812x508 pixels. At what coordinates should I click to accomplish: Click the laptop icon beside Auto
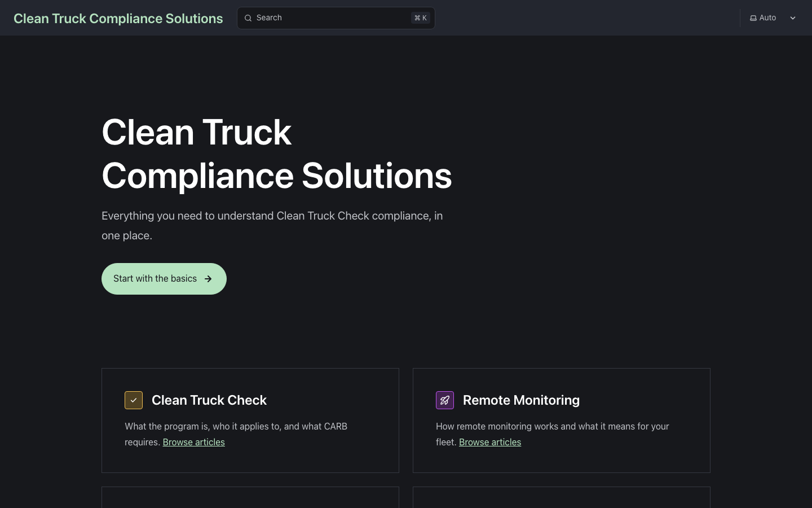753,18
